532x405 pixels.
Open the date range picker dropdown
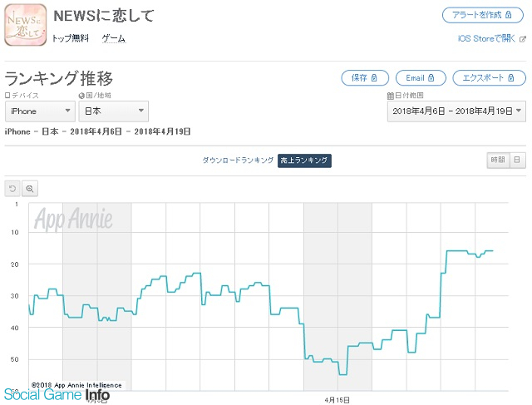click(x=456, y=111)
